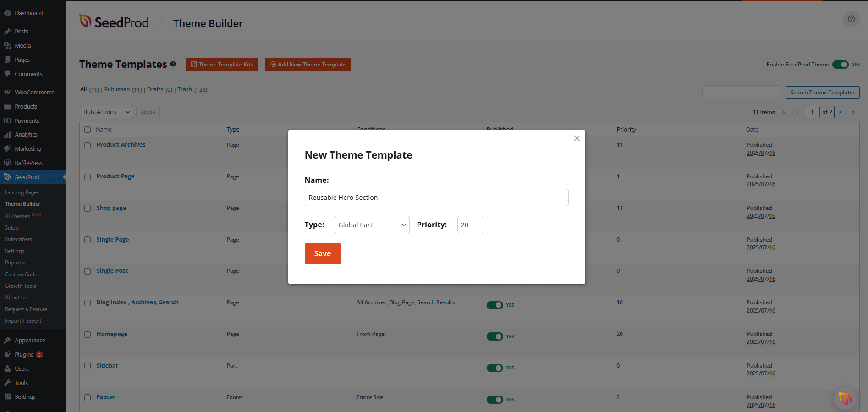Click the RafflePress icon

7,163
